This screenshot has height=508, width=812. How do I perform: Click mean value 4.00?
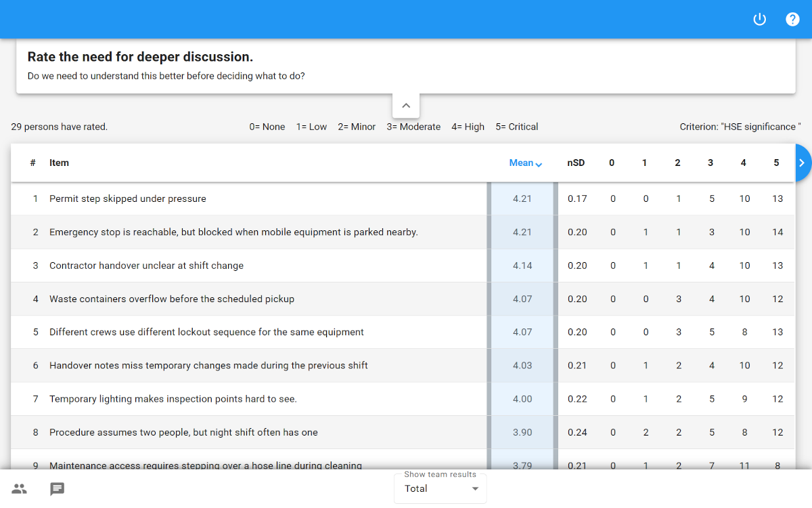coord(522,399)
